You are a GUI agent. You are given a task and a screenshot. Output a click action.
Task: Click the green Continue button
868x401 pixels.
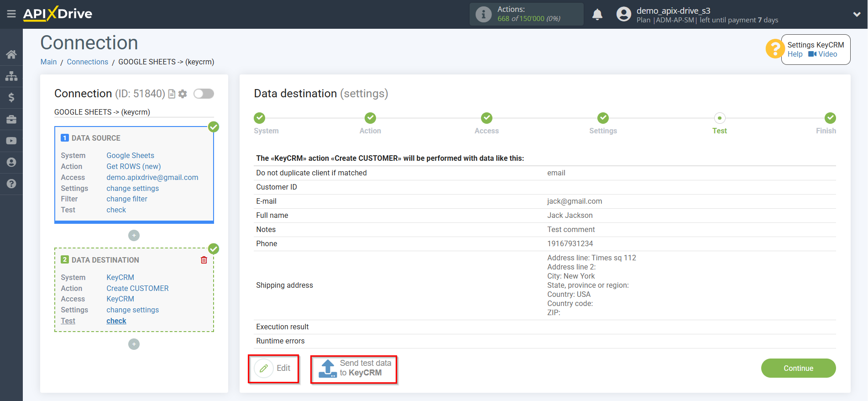(x=798, y=368)
